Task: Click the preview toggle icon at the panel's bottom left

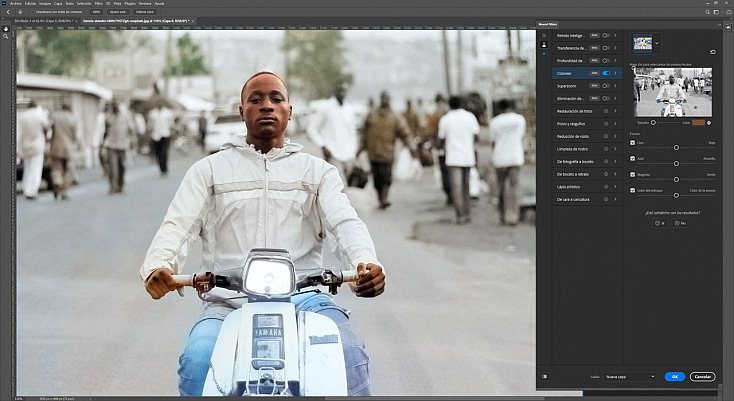Action: (x=544, y=376)
